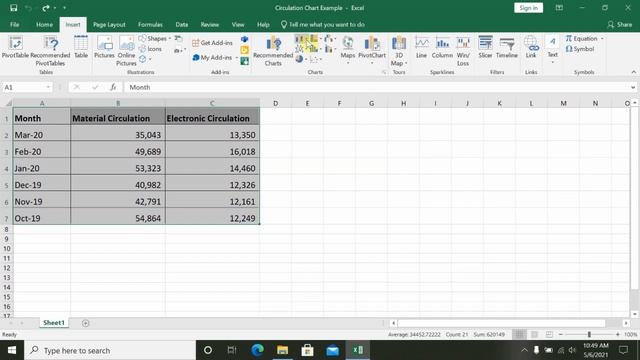Insert a pie or doughnut chart

300,59
